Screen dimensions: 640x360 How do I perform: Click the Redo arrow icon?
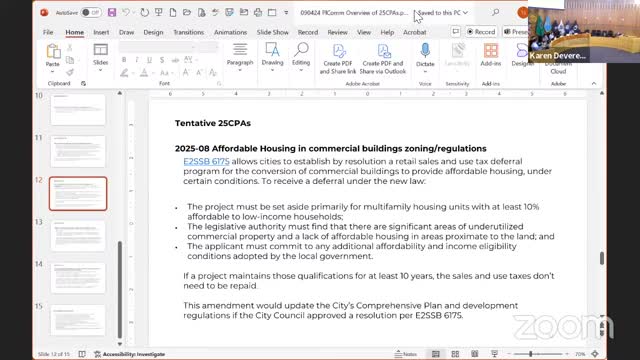(144, 12)
